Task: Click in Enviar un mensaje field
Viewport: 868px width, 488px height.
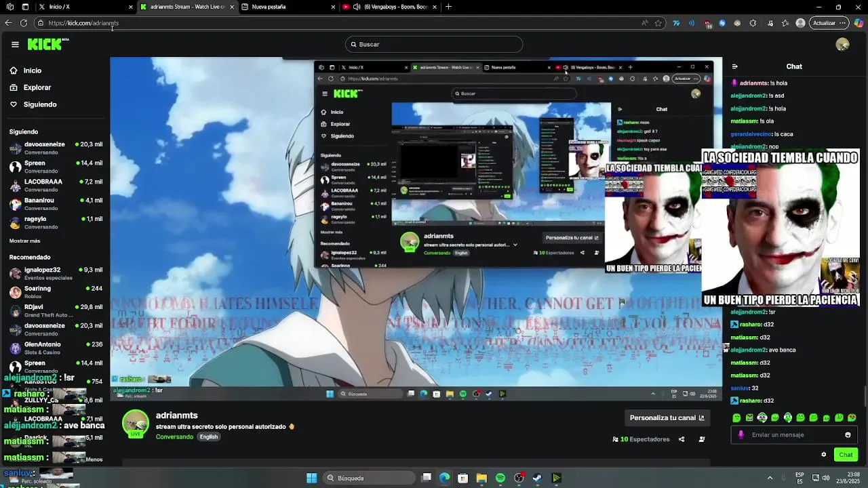Action: 793,435
